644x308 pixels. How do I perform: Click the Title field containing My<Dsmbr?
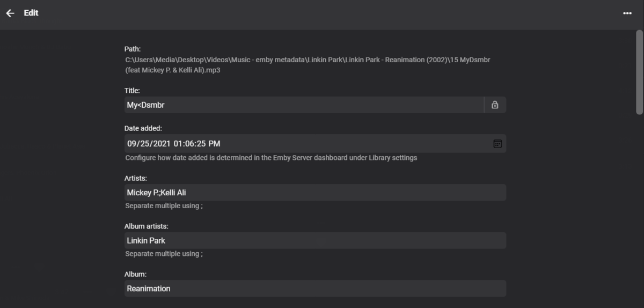(304, 105)
